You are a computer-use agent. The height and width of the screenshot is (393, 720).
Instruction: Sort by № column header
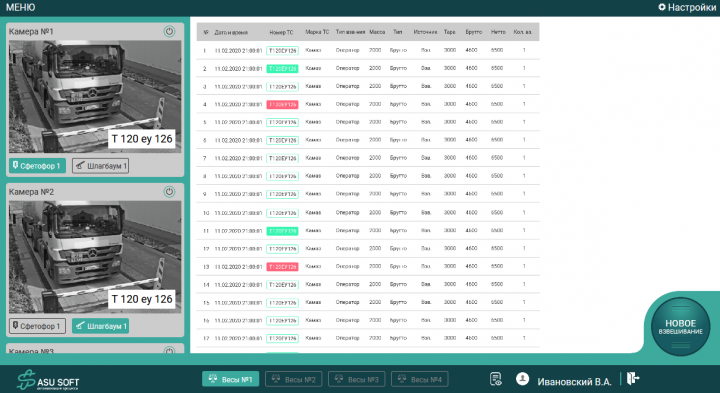tap(206, 33)
